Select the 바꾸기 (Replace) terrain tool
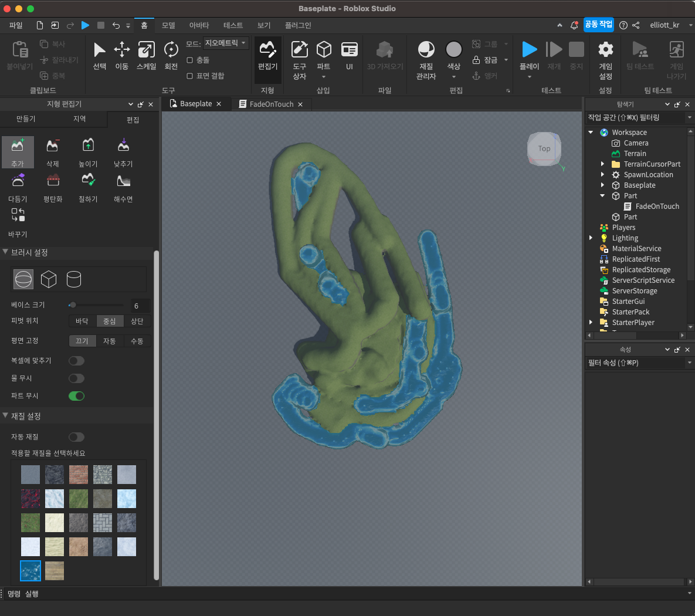This screenshot has width=695, height=616. coord(18,222)
